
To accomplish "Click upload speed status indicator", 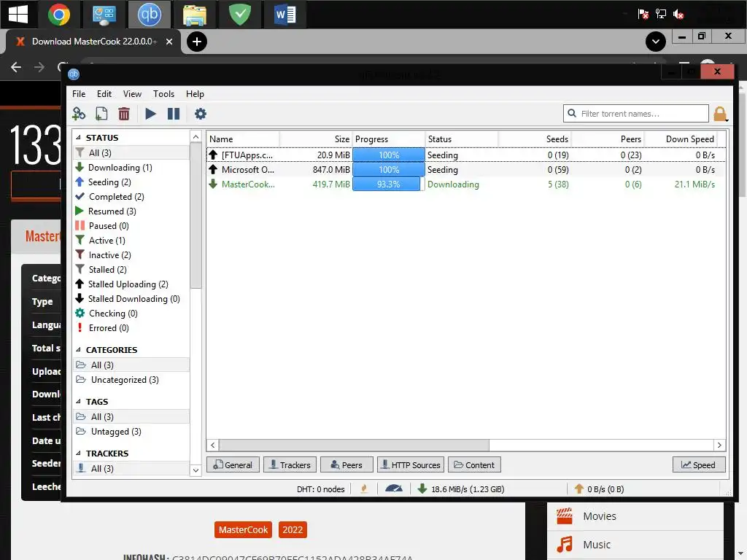I will click(x=599, y=489).
